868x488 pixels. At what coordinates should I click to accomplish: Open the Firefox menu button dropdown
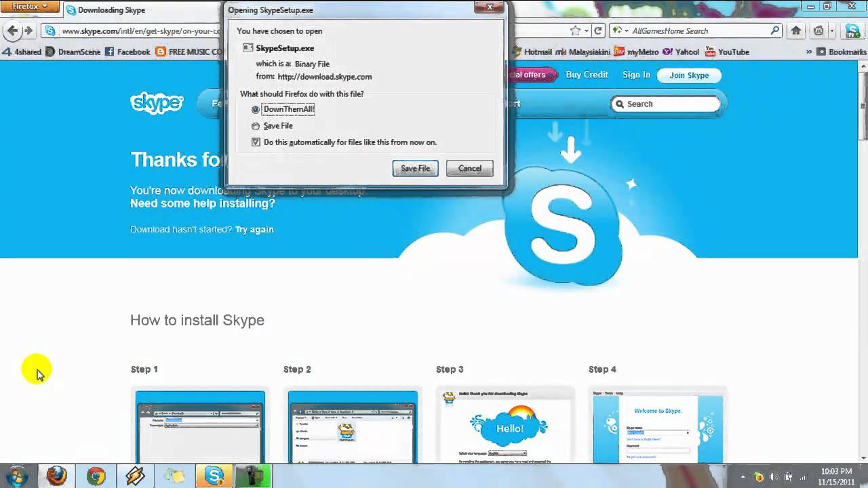(x=30, y=7)
